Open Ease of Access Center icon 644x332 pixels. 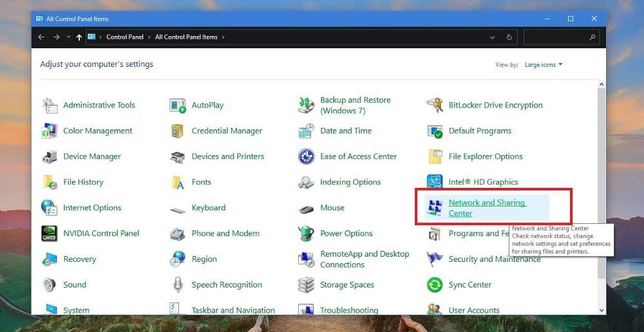306,157
